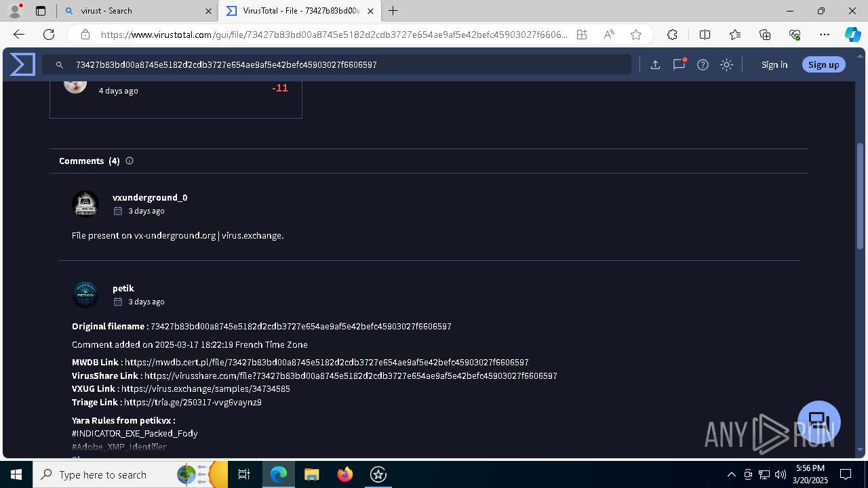Click calendar icon under petik

point(118,302)
